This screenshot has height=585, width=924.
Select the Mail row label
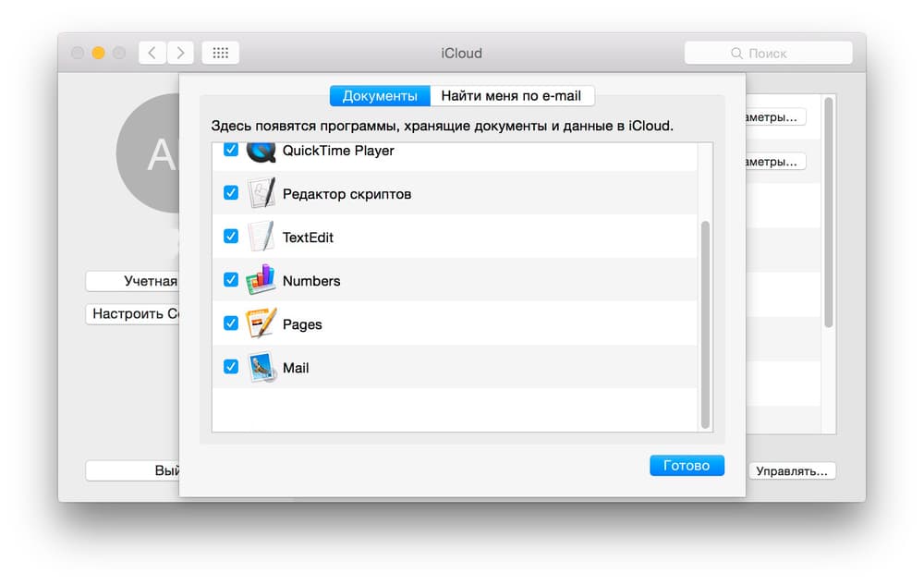point(296,368)
